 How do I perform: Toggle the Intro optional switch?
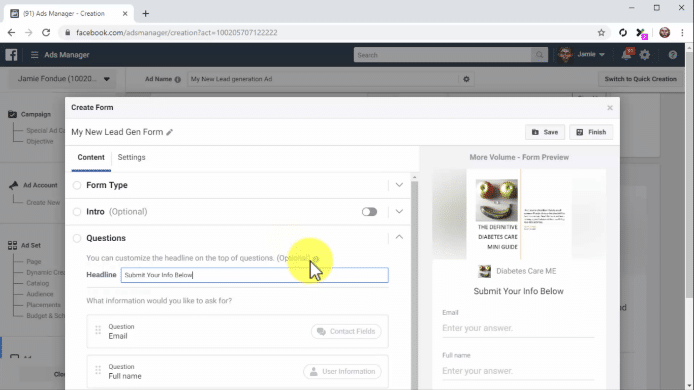click(369, 212)
